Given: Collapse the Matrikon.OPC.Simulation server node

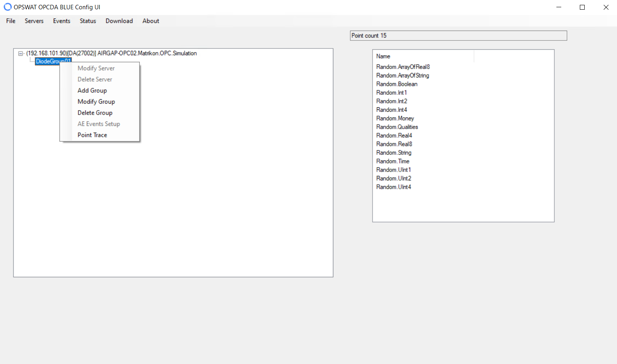Looking at the screenshot, I should pyautogui.click(x=20, y=53).
